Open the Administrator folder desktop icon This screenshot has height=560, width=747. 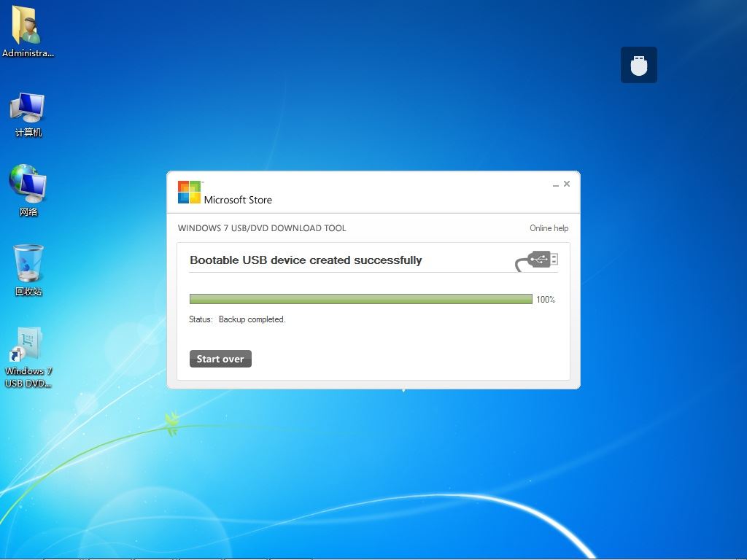click(x=27, y=32)
